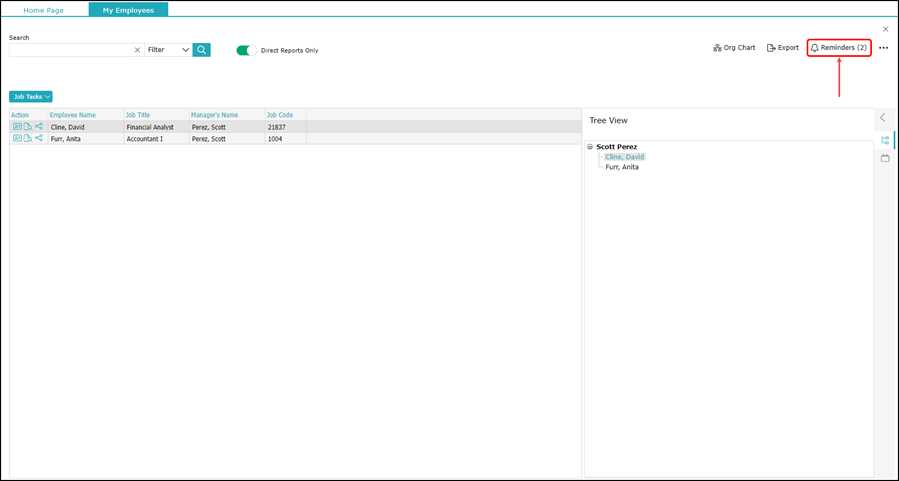Clear the search field with the X
The width and height of the screenshot is (899, 481).
(x=137, y=50)
